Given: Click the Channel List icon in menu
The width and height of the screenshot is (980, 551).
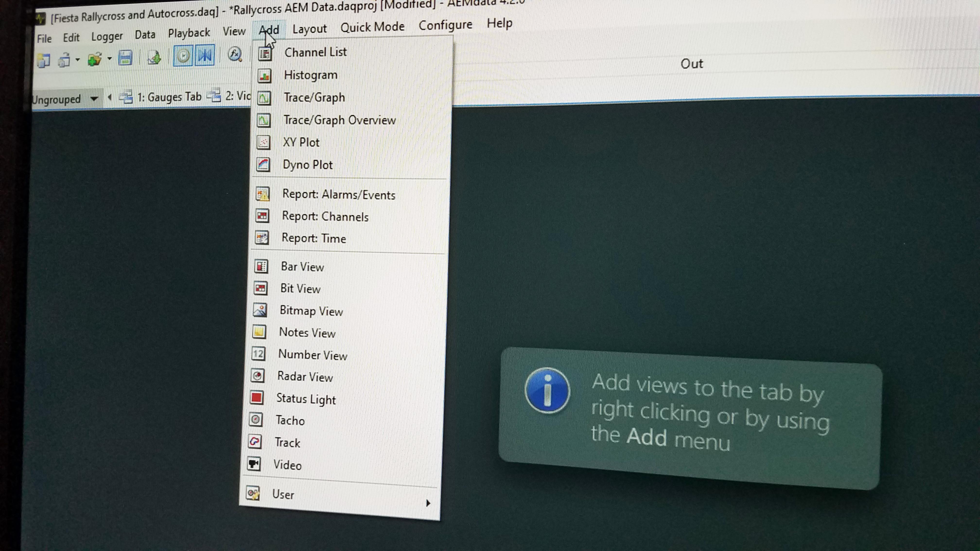Looking at the screenshot, I should 265,54.
